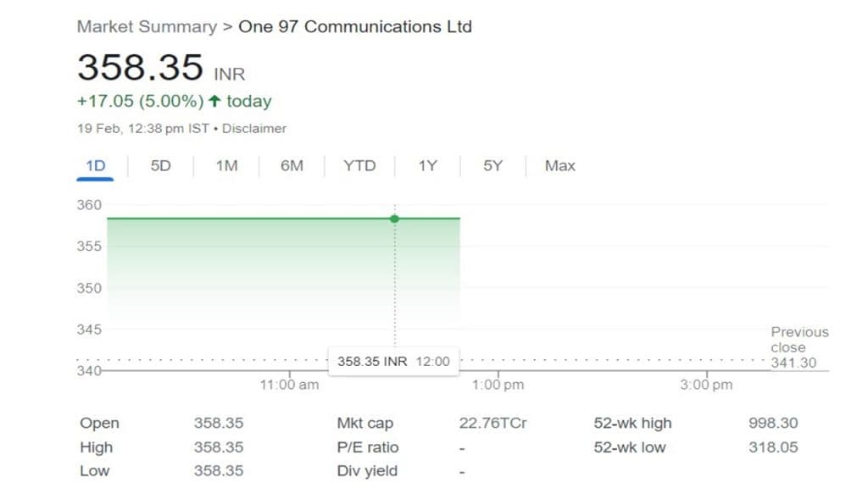Show the 6M price history
This screenshot has width=868, height=488.
292,166
